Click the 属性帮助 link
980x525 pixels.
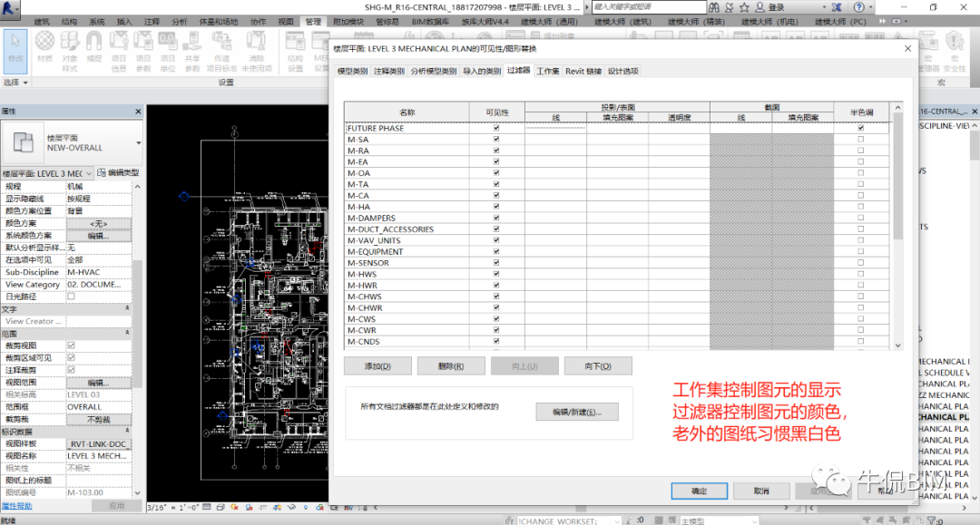click(17, 506)
